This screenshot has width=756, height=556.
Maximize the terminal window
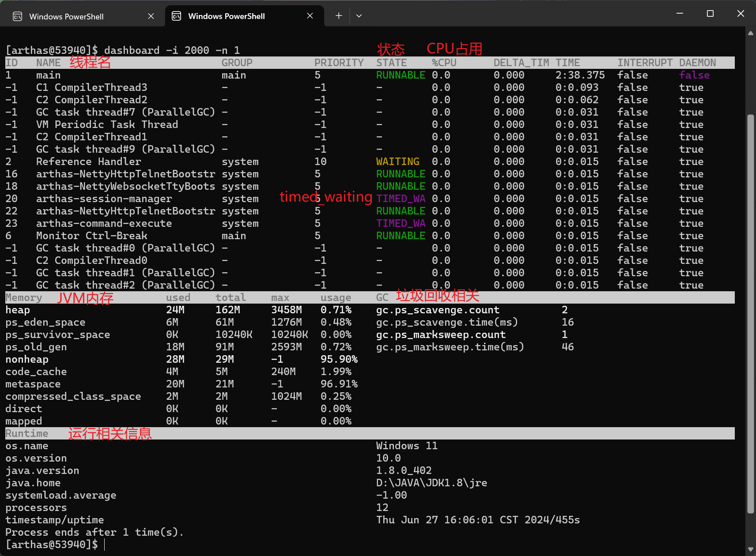coord(710,14)
